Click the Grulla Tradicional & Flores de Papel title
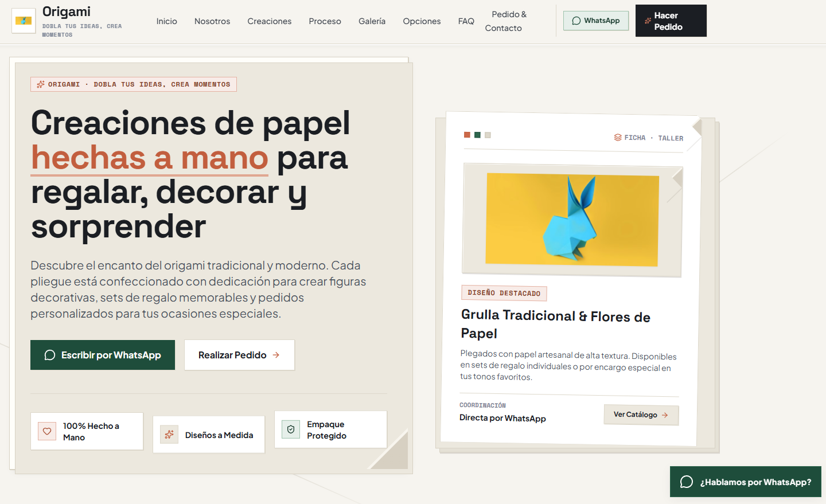 555,324
